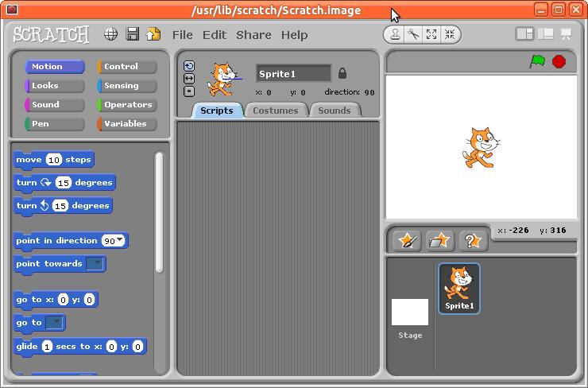The height and width of the screenshot is (388, 588).
Task: Switch to the Sounds tab
Action: pyautogui.click(x=334, y=111)
